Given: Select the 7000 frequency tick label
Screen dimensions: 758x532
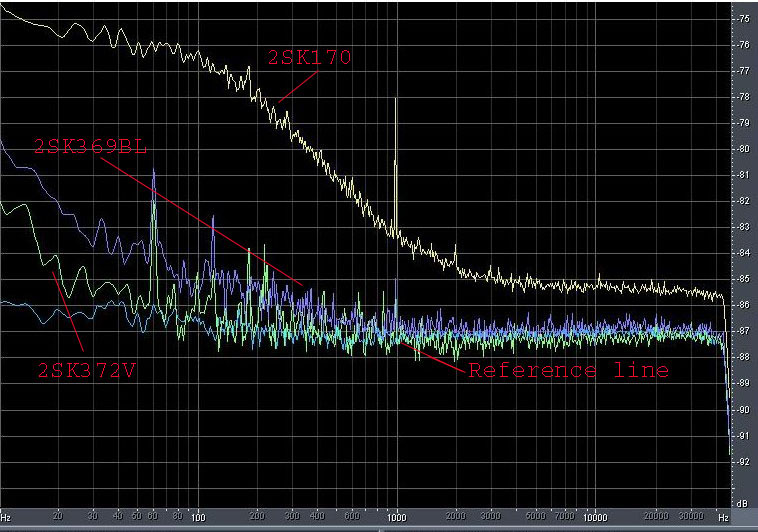Looking at the screenshot, I should pyautogui.click(x=564, y=516).
